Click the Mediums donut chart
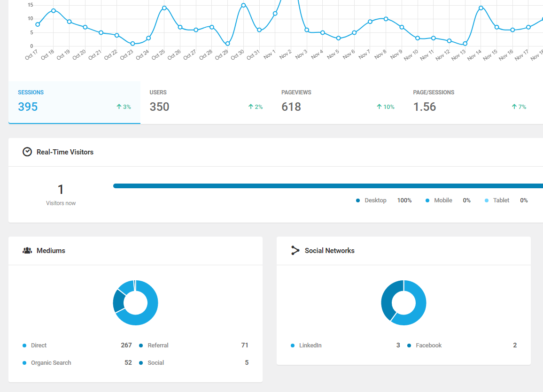The image size is (543, 392). click(135, 303)
